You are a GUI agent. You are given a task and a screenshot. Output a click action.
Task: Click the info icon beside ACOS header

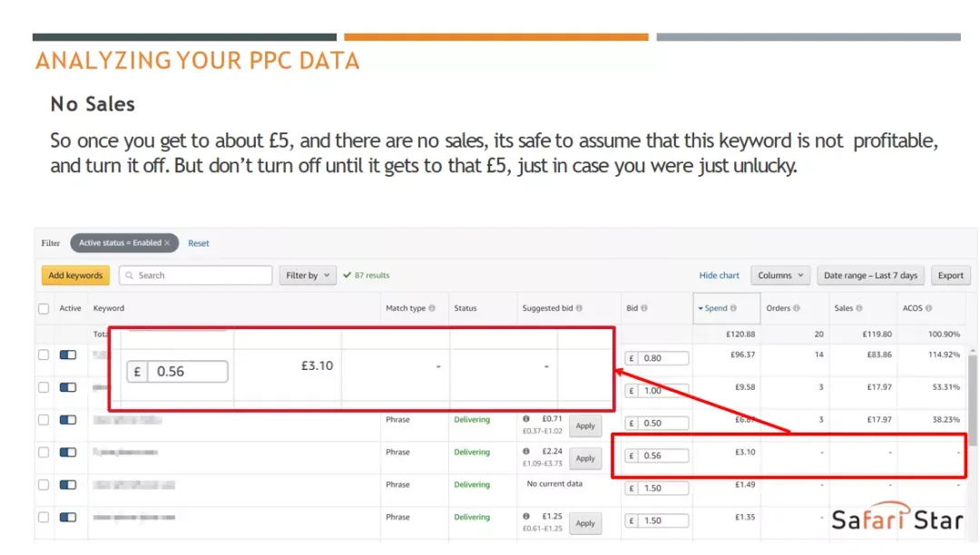[928, 308]
